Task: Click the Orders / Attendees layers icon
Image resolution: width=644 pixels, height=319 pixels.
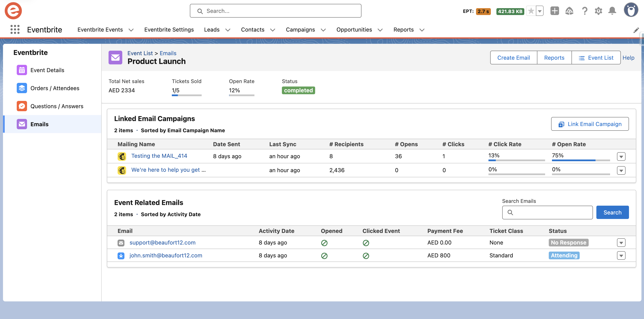Action: [22, 88]
